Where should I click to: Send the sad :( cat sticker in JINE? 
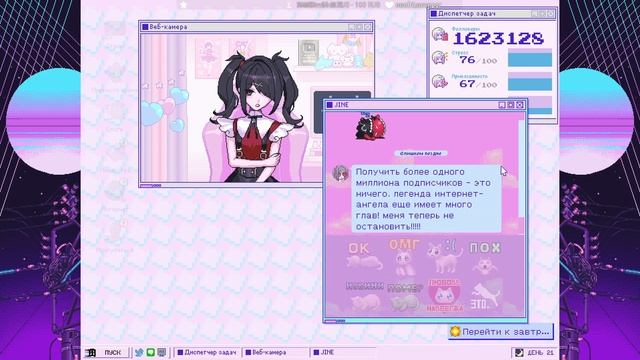tap(445, 256)
